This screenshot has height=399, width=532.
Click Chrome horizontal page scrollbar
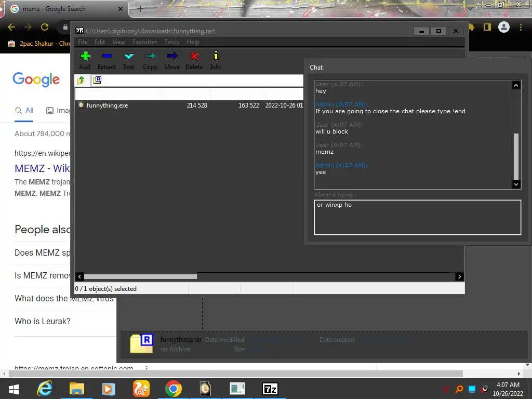[235, 374]
